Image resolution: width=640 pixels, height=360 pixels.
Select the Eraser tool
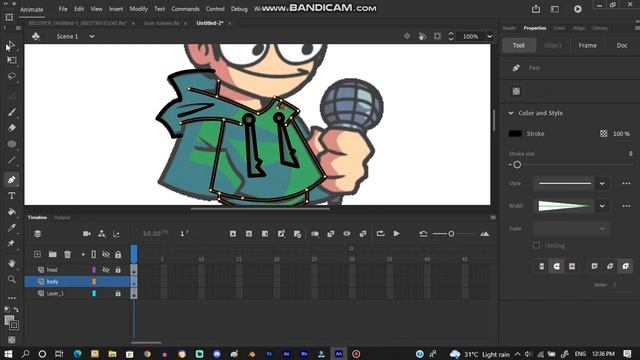click(12, 128)
